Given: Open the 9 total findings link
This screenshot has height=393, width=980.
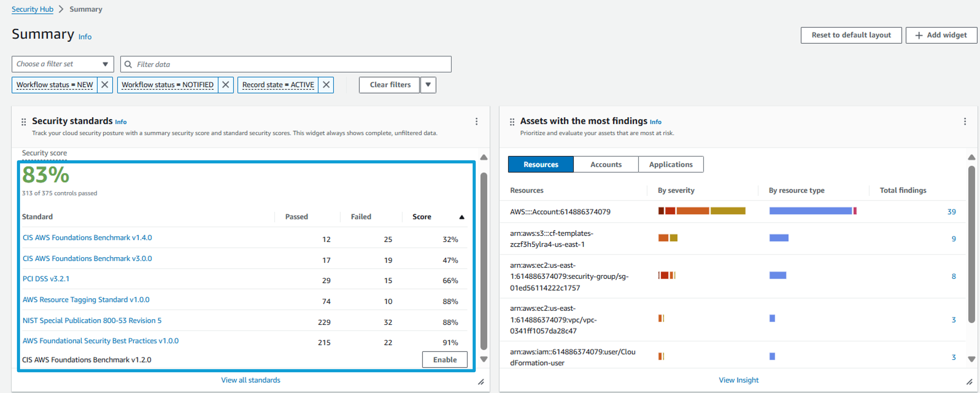Looking at the screenshot, I should (953, 239).
